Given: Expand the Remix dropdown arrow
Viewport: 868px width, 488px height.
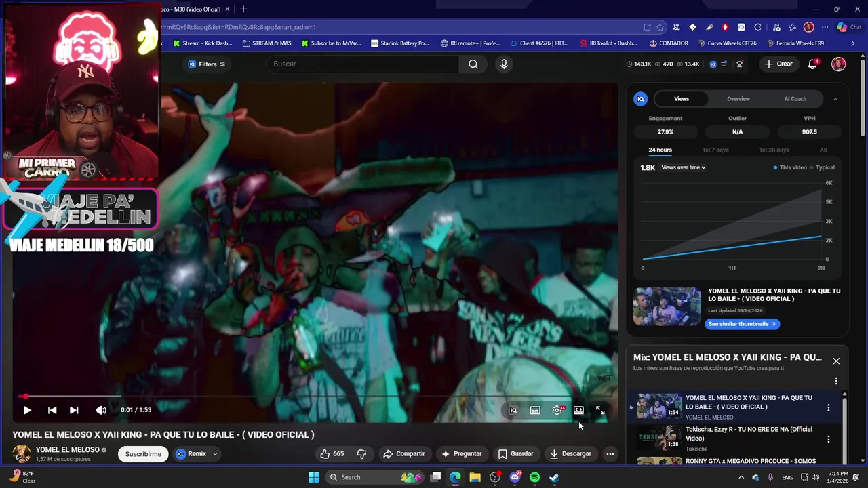Looking at the screenshot, I should 215,454.
